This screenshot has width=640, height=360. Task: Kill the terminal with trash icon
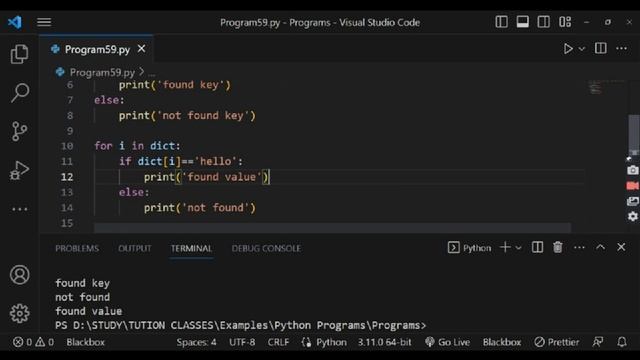click(x=558, y=247)
